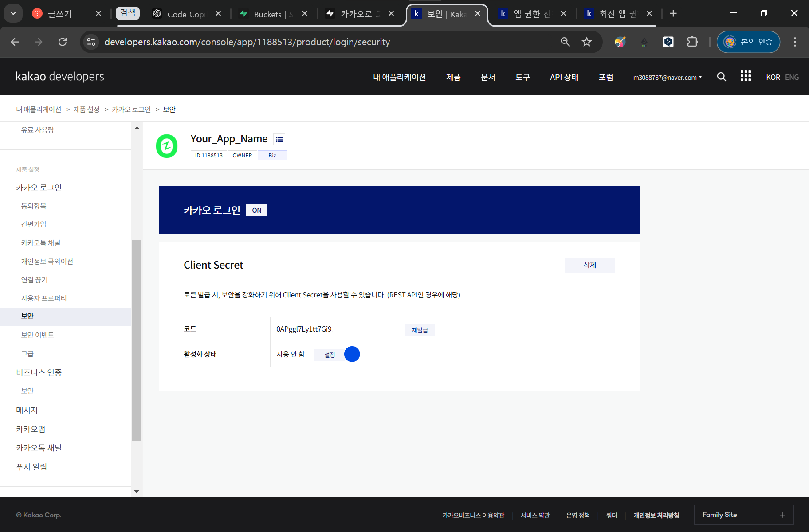Image resolution: width=809 pixels, height=532 pixels.
Task: Bookmark this page with the star icon
Action: pyautogui.click(x=587, y=42)
